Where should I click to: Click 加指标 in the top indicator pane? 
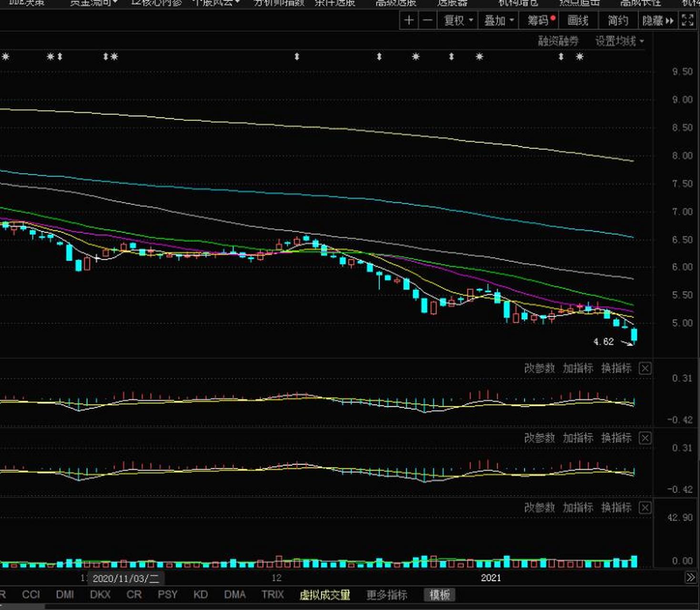coord(578,368)
